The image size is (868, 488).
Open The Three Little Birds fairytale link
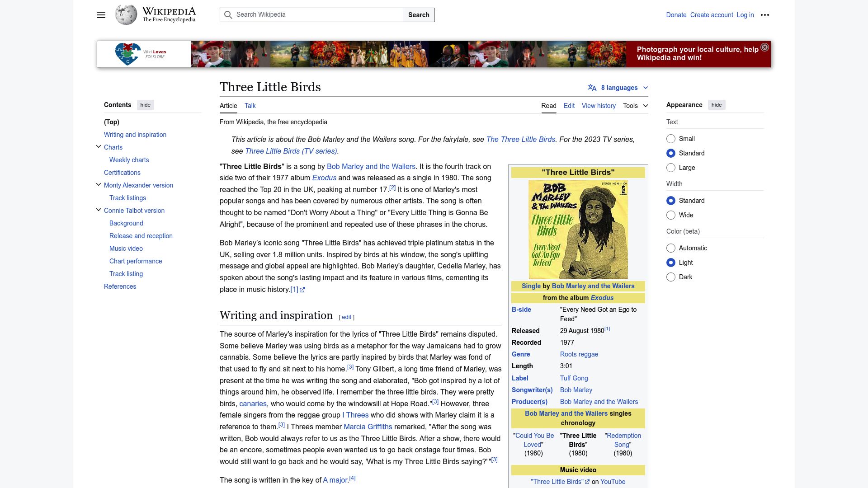tap(521, 139)
